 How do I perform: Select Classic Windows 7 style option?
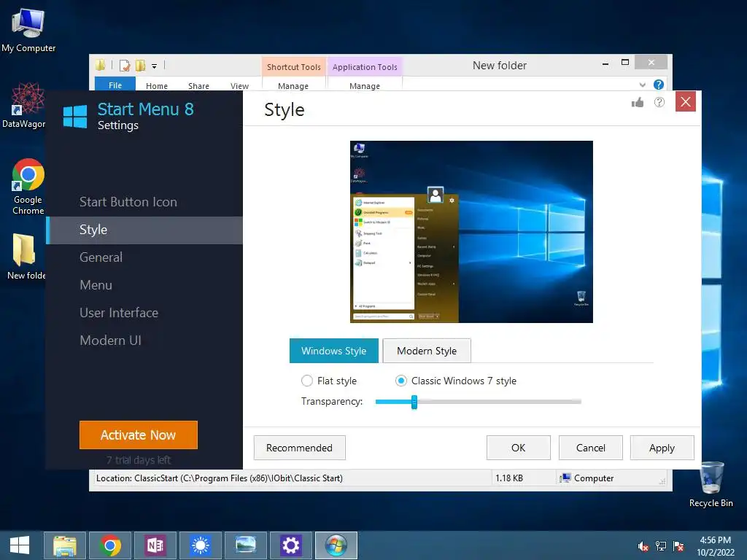[x=456, y=381]
